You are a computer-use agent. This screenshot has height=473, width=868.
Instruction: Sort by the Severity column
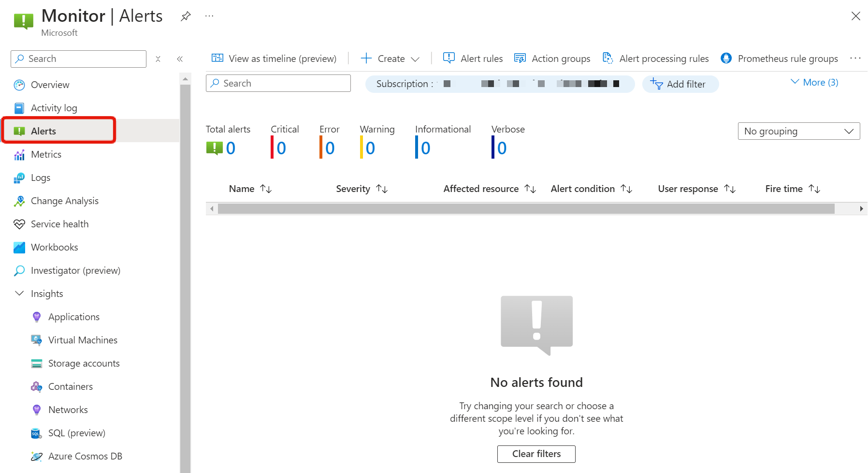(362, 189)
